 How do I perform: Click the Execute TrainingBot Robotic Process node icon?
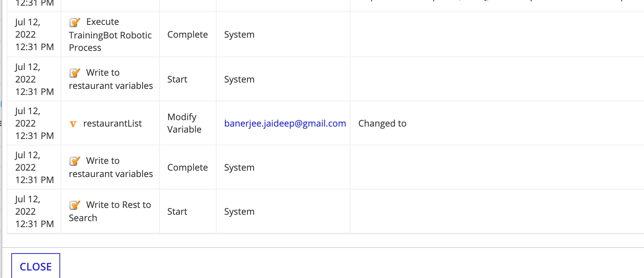point(75,22)
